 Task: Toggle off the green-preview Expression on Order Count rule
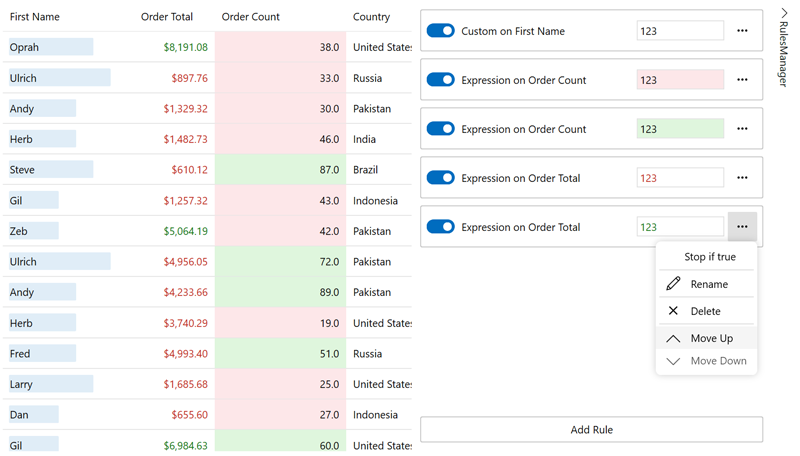(440, 129)
